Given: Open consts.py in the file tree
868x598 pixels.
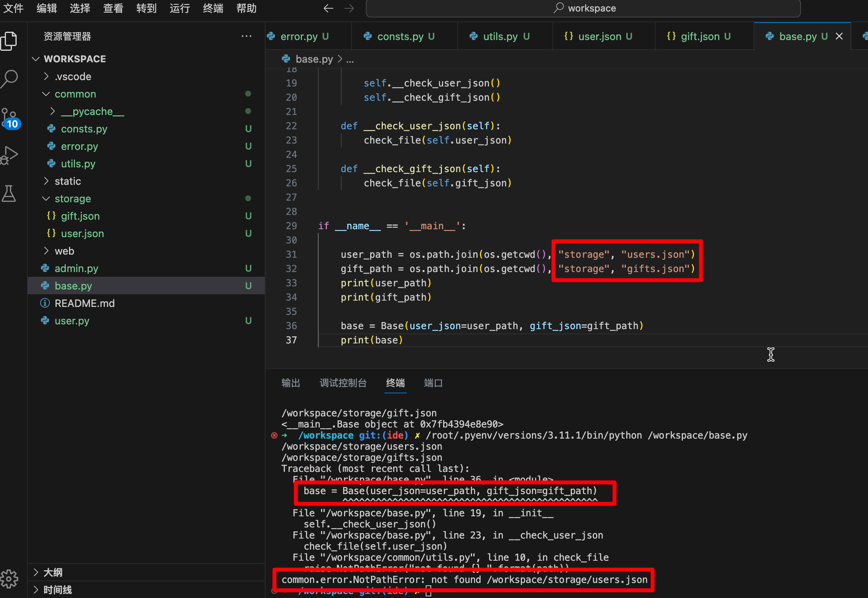Looking at the screenshot, I should (x=147, y=129).
